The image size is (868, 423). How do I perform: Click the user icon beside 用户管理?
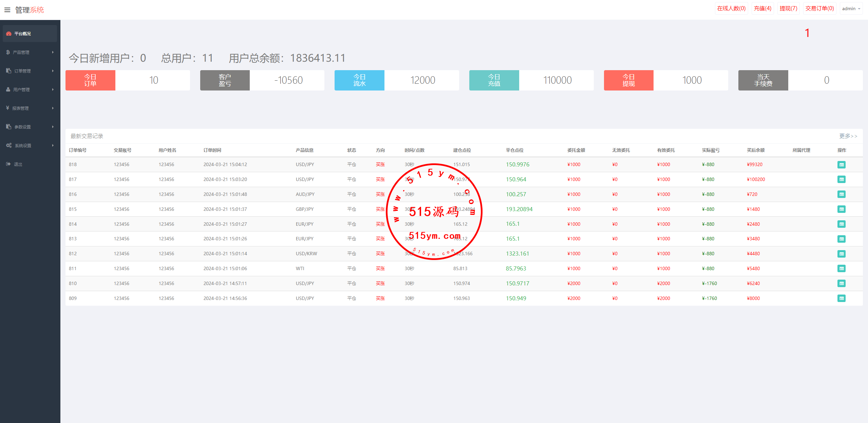click(x=8, y=89)
